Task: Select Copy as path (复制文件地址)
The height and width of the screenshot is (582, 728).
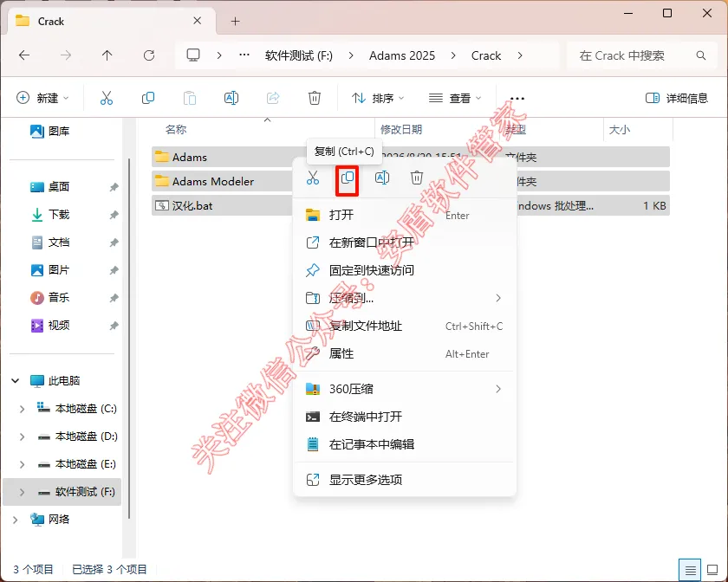Action: click(405, 326)
